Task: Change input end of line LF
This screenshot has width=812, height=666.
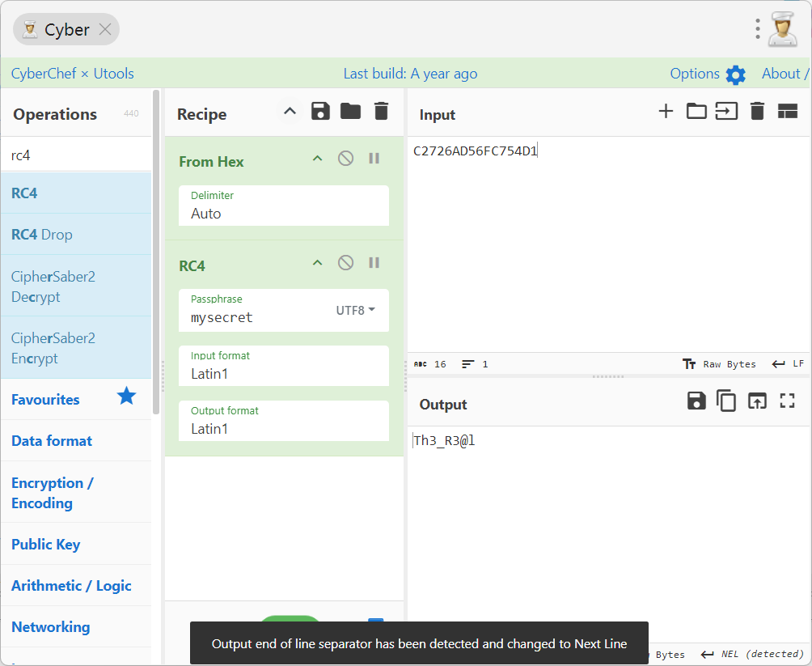Action: coord(788,364)
